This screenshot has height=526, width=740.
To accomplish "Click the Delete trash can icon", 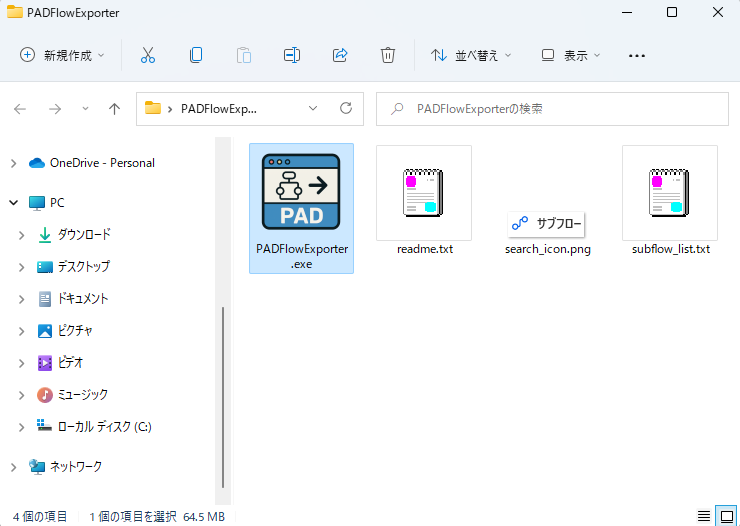I will [x=388, y=55].
